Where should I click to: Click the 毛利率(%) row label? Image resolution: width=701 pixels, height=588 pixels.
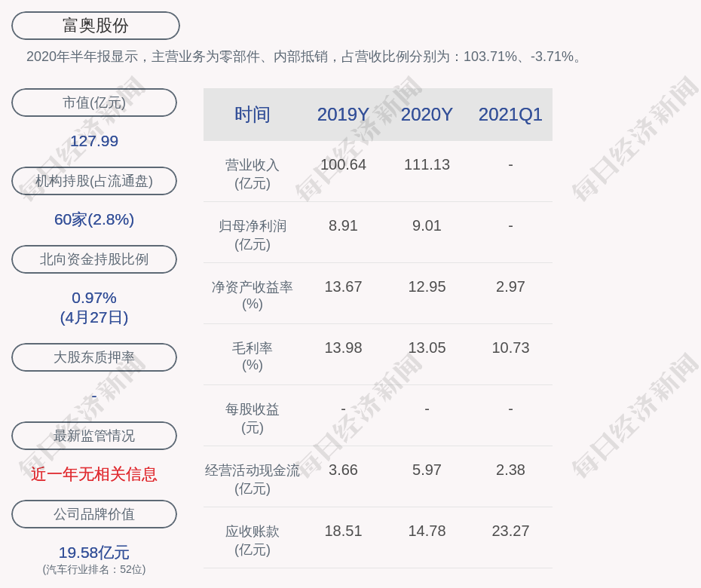pos(253,357)
